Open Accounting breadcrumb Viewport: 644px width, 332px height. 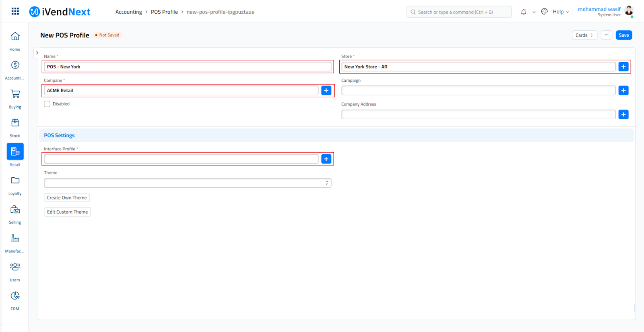click(x=128, y=12)
